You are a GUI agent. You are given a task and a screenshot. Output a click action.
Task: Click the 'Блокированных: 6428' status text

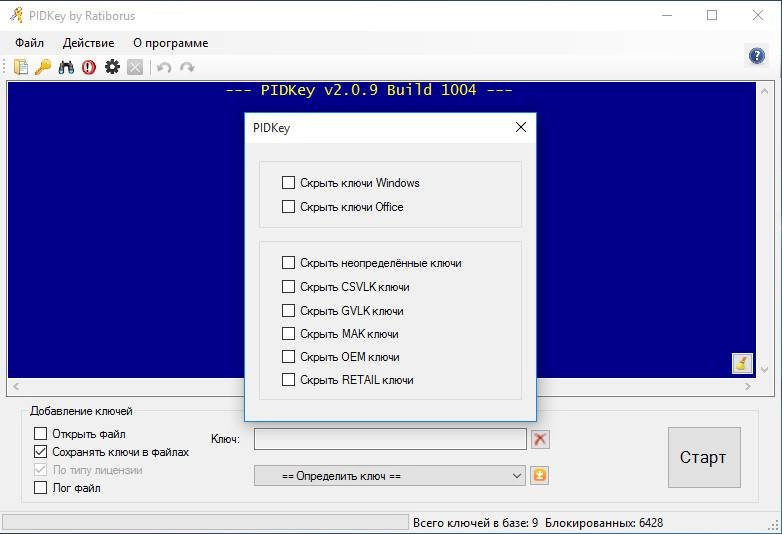(x=604, y=523)
